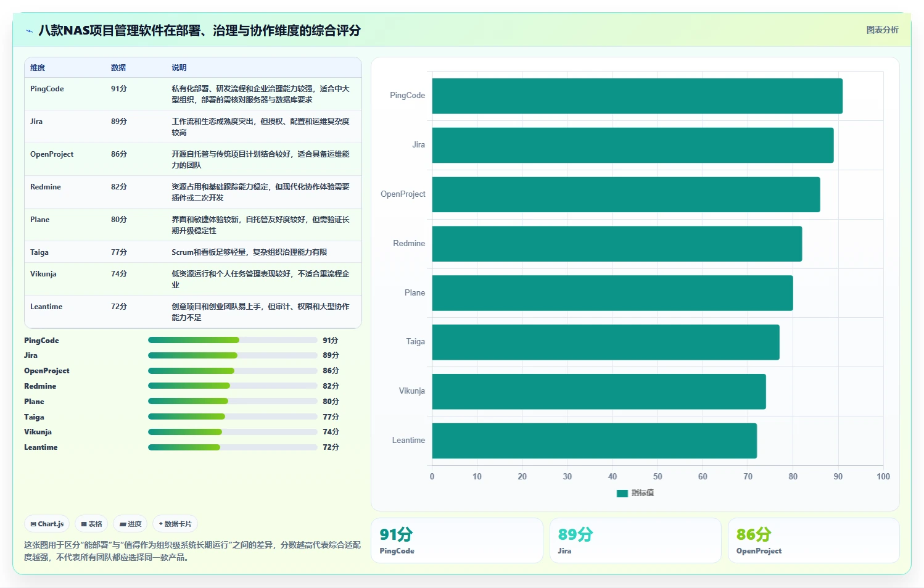Click the Chart.js tag chip
Viewport: 924px width, 588px height.
[47, 524]
